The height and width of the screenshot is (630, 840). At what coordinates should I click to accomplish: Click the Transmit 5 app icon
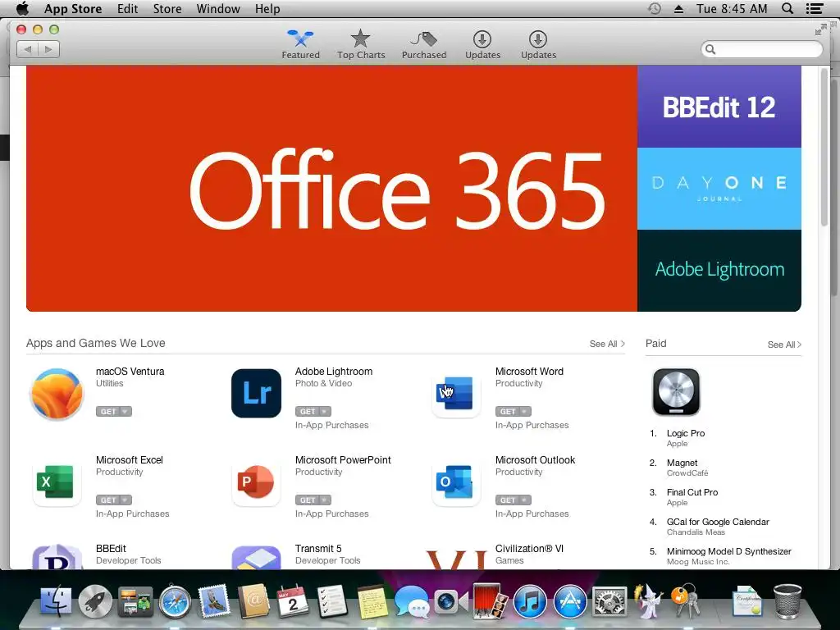point(256,557)
